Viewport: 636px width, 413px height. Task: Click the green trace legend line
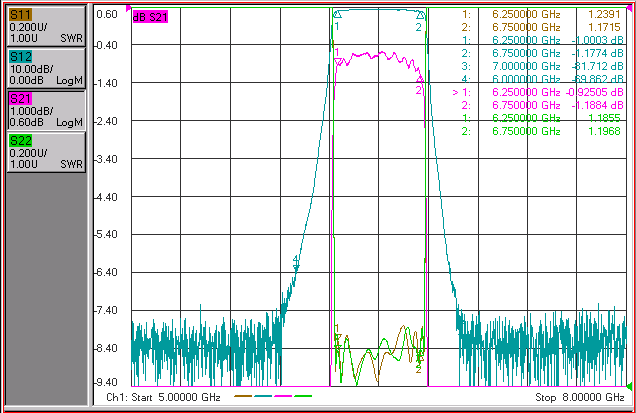[x=303, y=396]
